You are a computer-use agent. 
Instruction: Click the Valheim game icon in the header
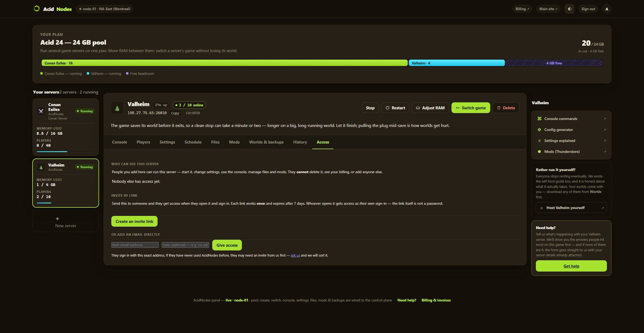[117, 108]
